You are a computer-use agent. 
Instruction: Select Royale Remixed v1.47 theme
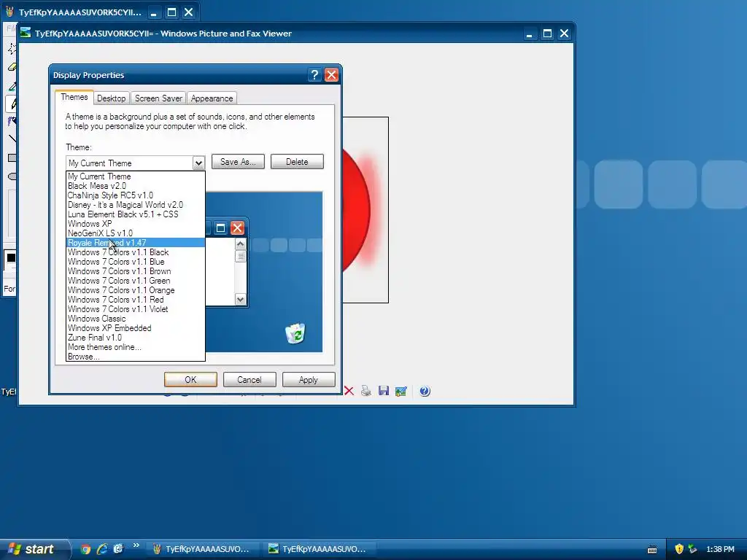point(136,243)
